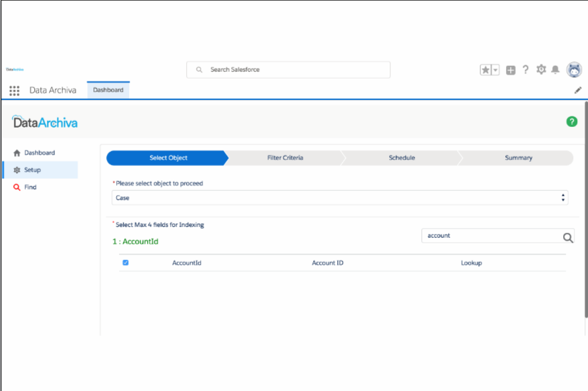
Task: Go to the Summary step
Action: (x=518, y=158)
